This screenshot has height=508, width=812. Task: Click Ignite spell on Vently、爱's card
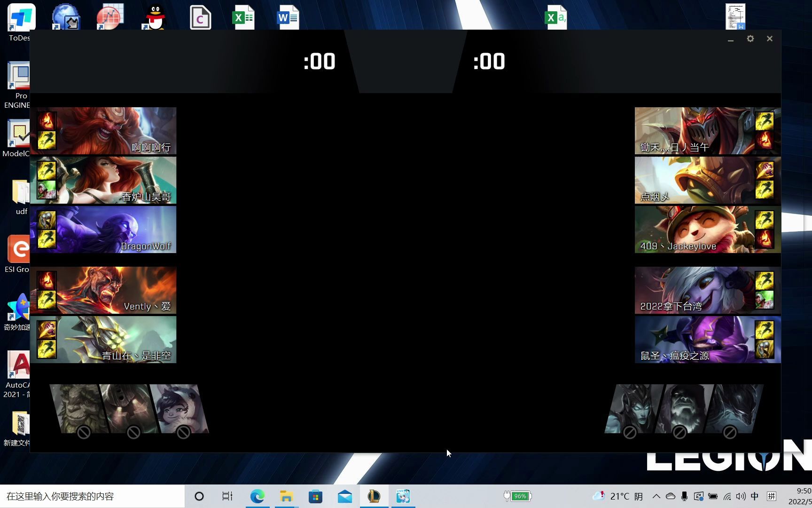(x=47, y=280)
